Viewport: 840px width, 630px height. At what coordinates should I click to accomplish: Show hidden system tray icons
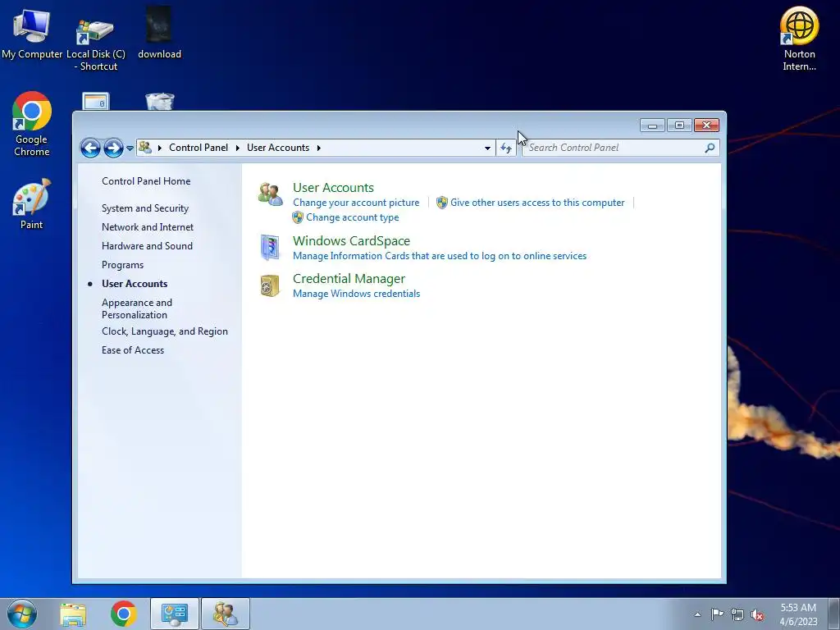pyautogui.click(x=697, y=614)
